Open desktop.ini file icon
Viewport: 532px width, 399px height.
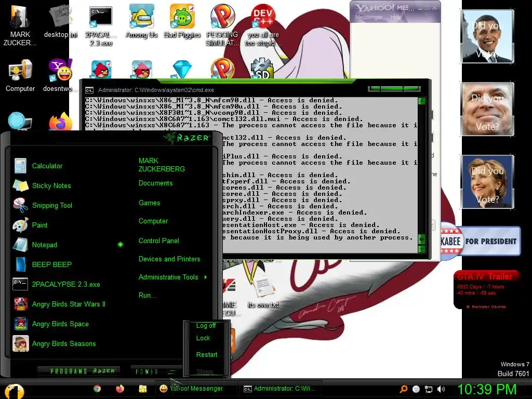tap(60, 20)
